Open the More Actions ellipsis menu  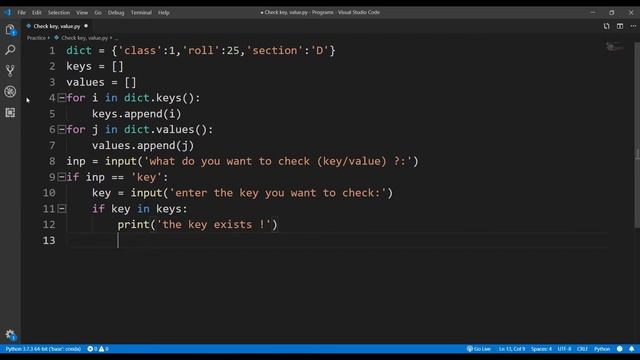(633, 26)
